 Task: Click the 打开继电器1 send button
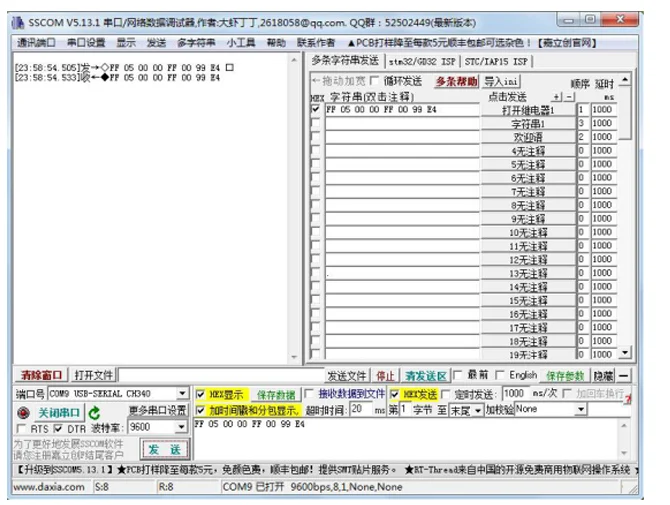pyautogui.click(x=528, y=110)
